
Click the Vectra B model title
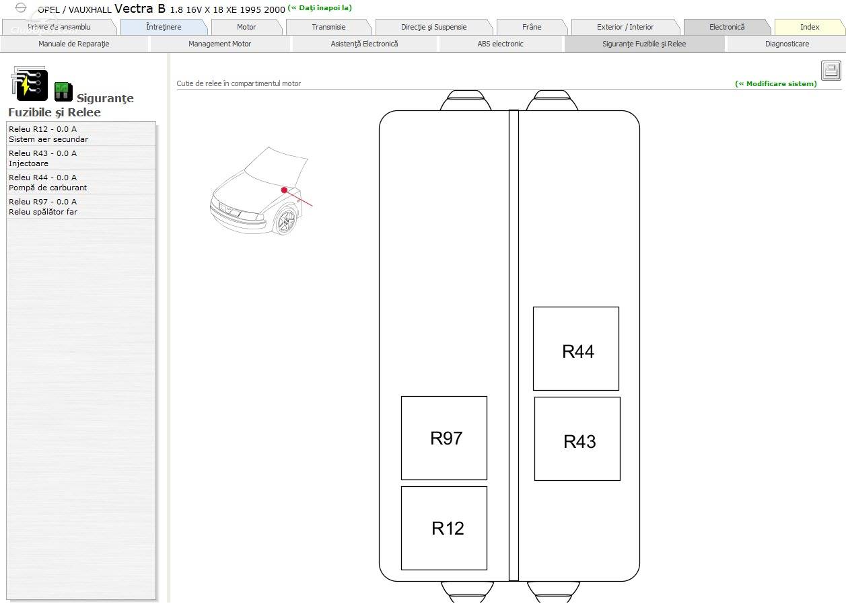click(x=140, y=8)
